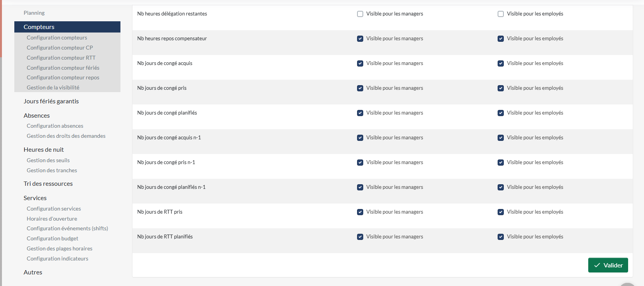This screenshot has height=286, width=644.
Task: Disable employees visibility for Nb jours de RTT pris
Action: coord(501,212)
